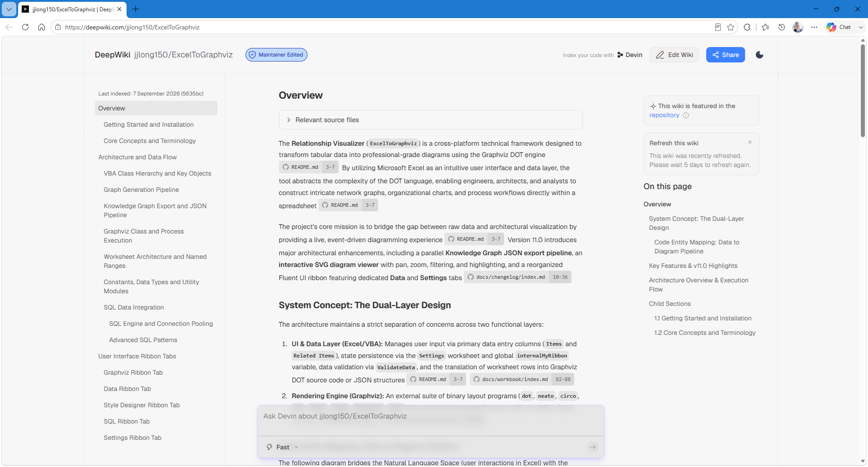The height and width of the screenshot is (467, 868).
Task: Open Graph Generation Pipeline page
Action: point(141,190)
